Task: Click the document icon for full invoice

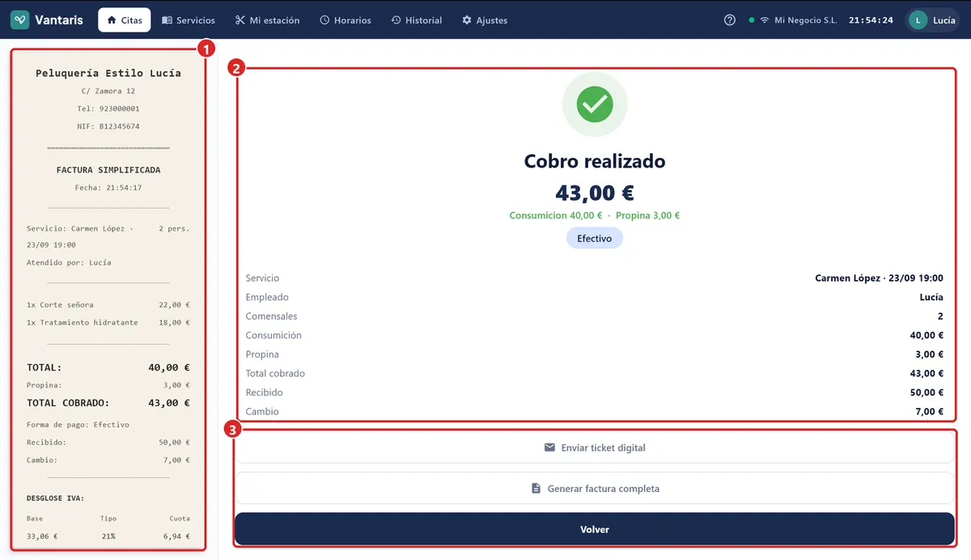Action: click(536, 489)
